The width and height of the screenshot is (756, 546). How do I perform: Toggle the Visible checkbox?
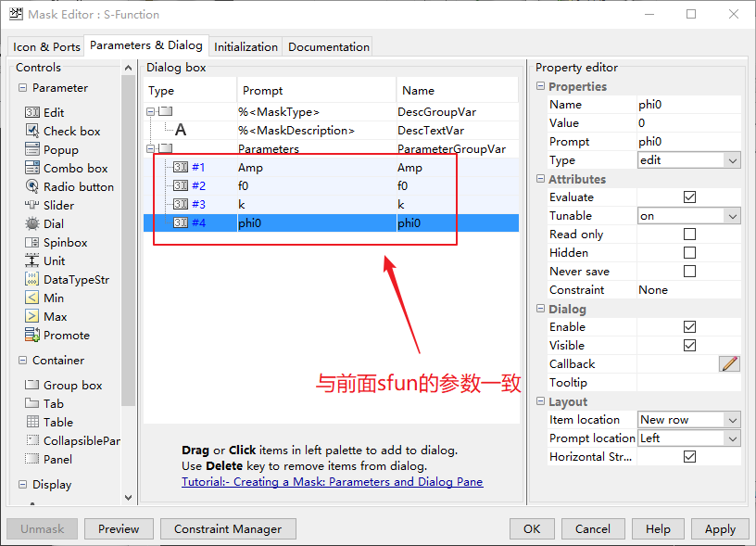click(690, 346)
